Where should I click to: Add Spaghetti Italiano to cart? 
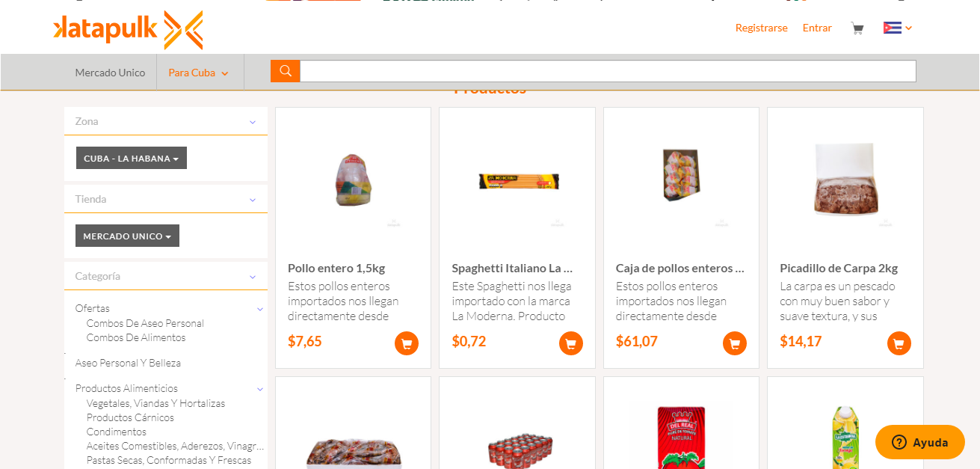571,343
